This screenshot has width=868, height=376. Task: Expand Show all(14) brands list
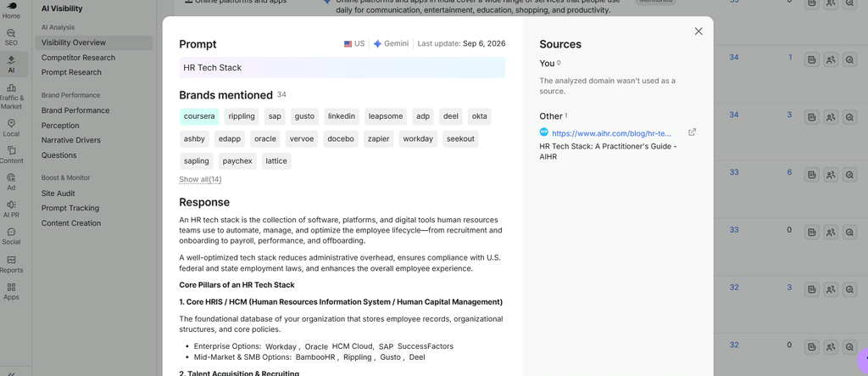tap(200, 179)
